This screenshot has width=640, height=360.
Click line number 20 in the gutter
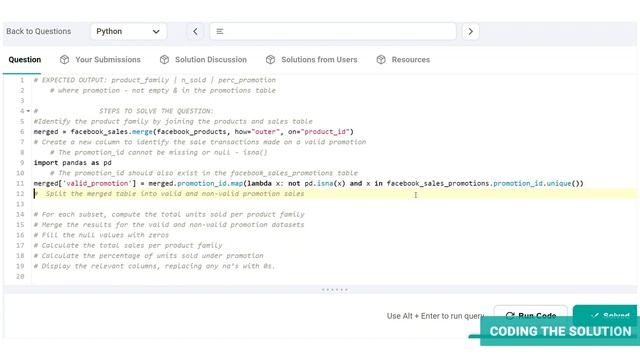click(20, 276)
